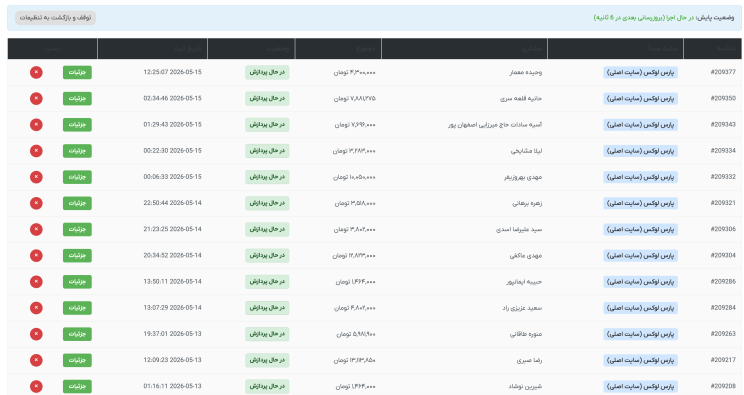Viewport: 744px width, 395px height.
Task: Click جزئیات on row #209208
Action: tap(77, 386)
